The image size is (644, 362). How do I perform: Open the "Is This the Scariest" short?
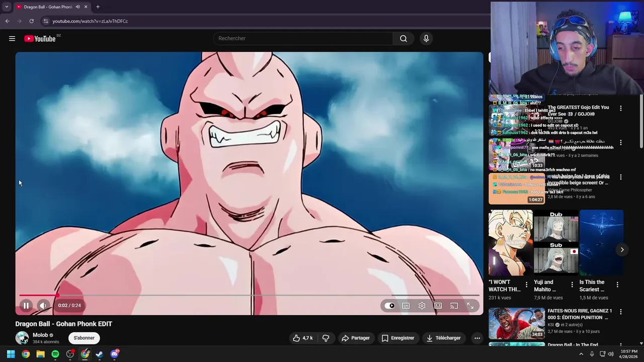[601, 243]
